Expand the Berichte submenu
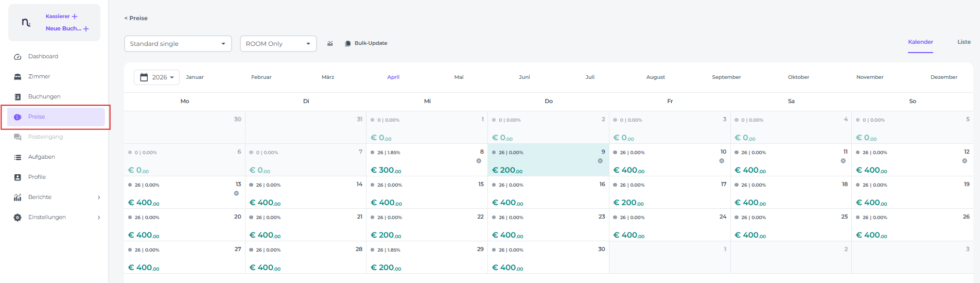980x283 pixels. [99, 197]
